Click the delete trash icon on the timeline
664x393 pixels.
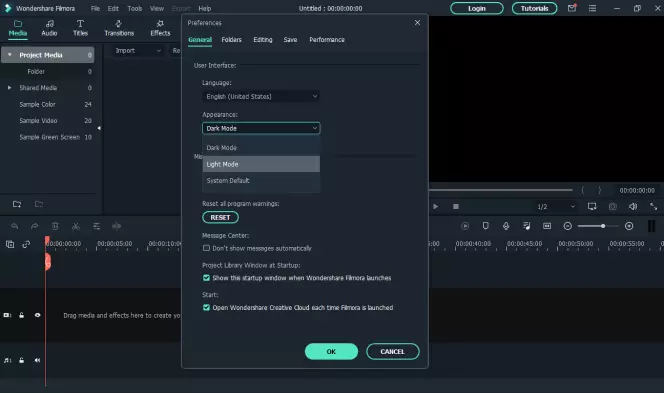pos(55,227)
